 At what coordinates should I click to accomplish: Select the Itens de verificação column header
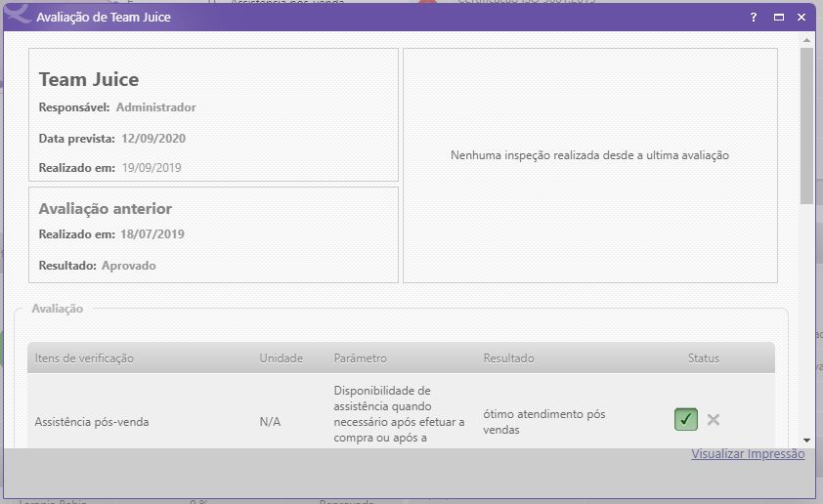coord(84,358)
